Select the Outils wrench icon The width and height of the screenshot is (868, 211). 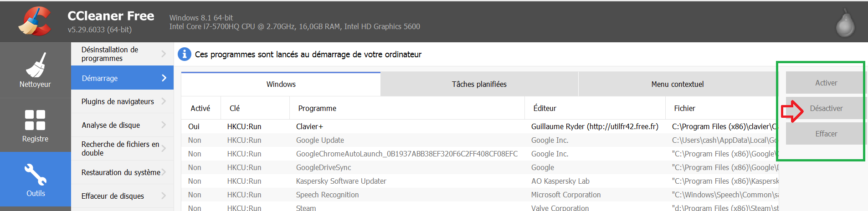click(x=35, y=179)
